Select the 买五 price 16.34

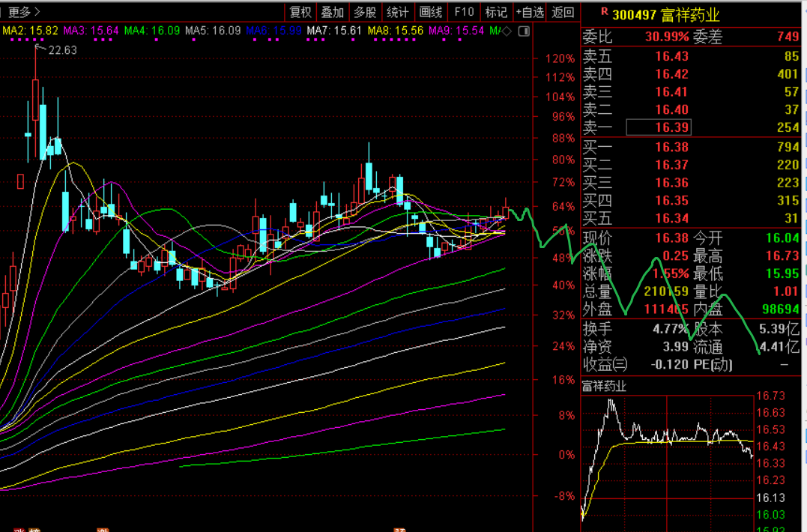(671, 218)
